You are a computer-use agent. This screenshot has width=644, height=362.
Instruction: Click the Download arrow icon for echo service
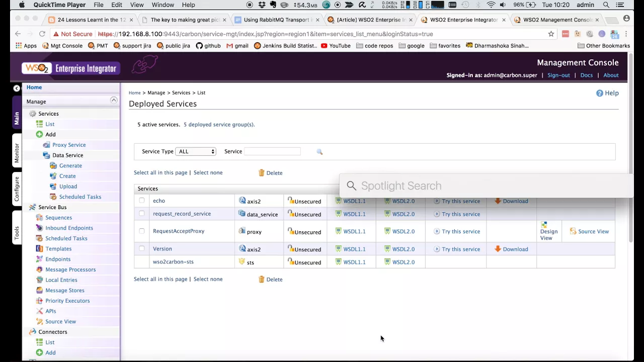pyautogui.click(x=498, y=201)
